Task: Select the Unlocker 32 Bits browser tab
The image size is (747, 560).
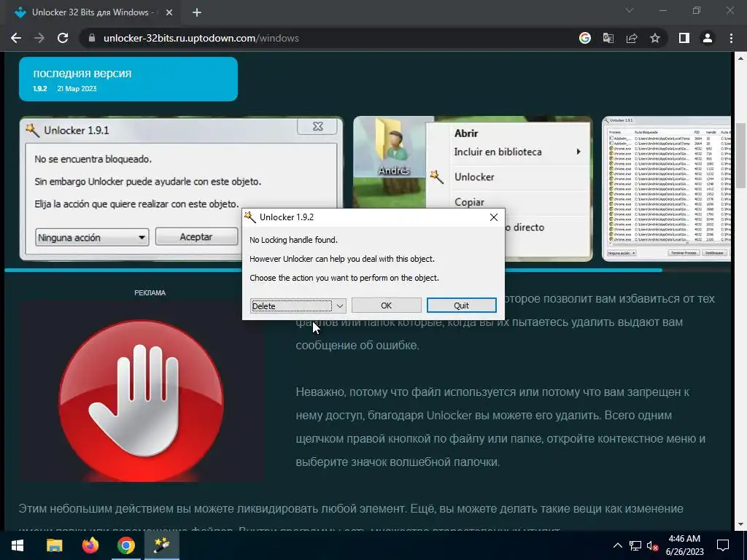Action: (93, 12)
